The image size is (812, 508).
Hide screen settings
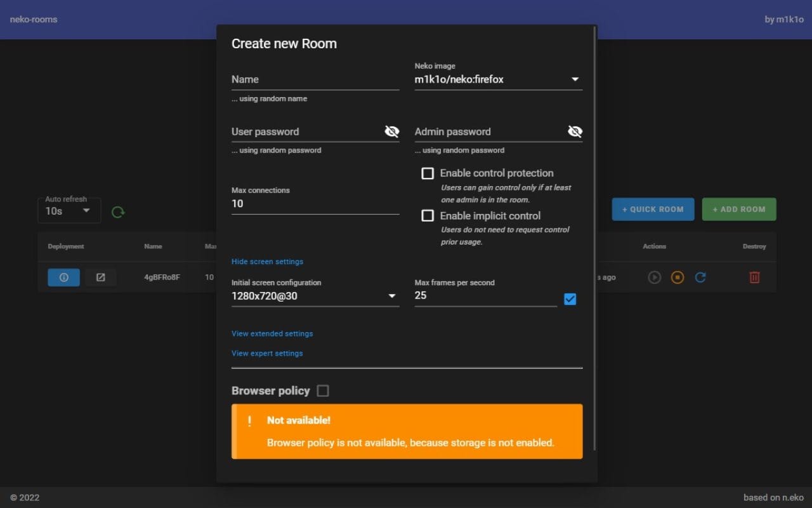[x=267, y=261]
